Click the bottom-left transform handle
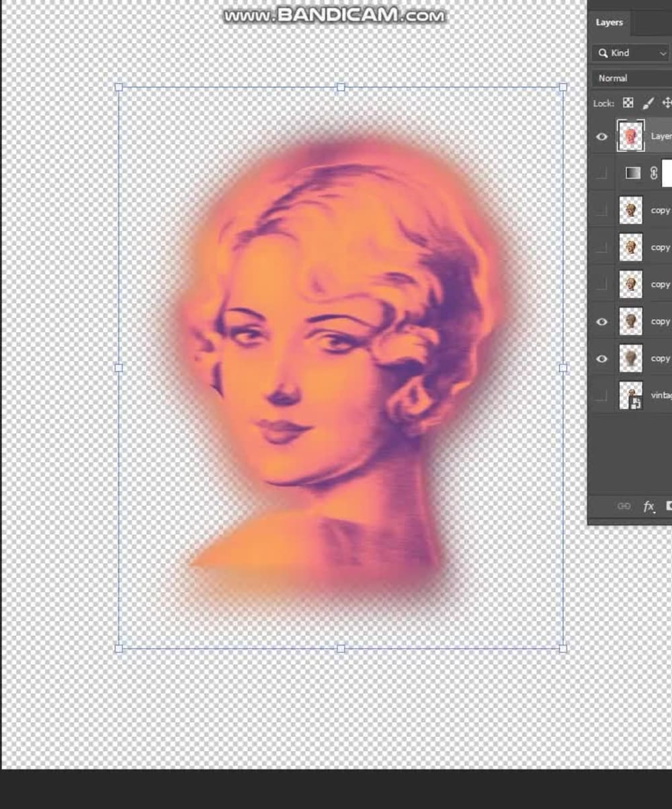This screenshot has height=809, width=672. pos(119,648)
